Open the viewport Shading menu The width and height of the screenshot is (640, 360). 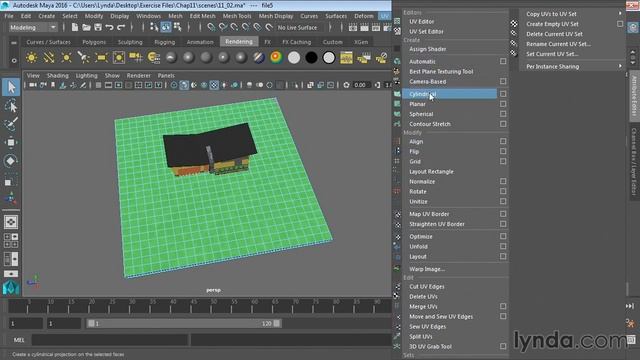point(58,76)
